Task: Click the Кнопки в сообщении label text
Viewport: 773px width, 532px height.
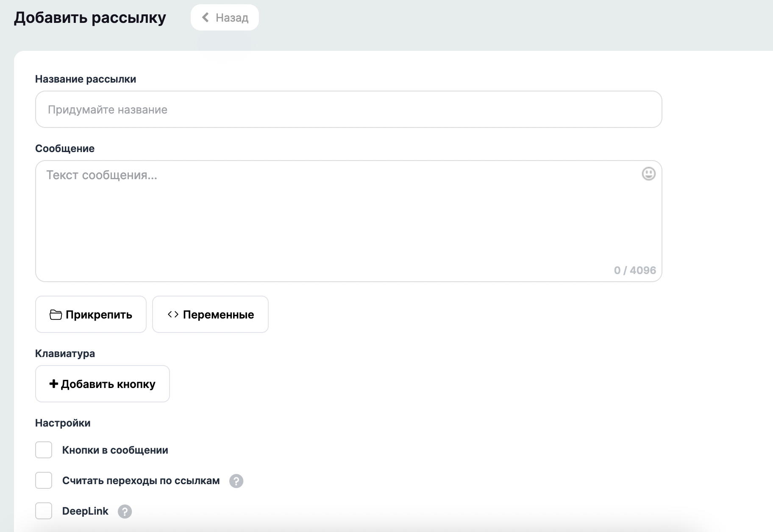Action: [115, 450]
